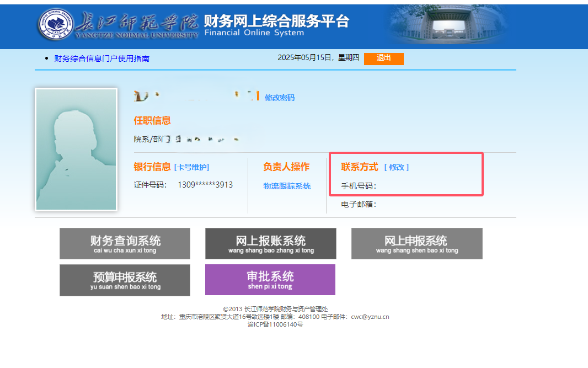Click the footer email cwc@yznu.cn

click(x=370, y=317)
